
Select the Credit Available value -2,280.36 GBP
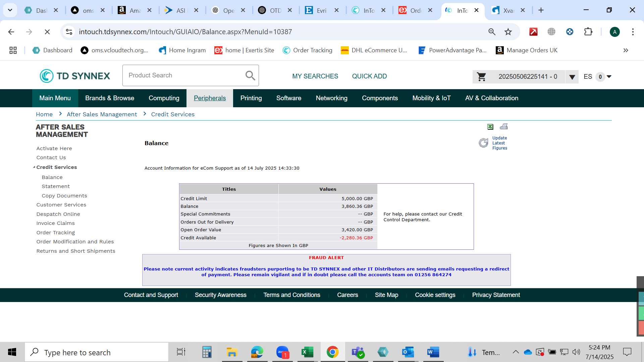coord(356,238)
